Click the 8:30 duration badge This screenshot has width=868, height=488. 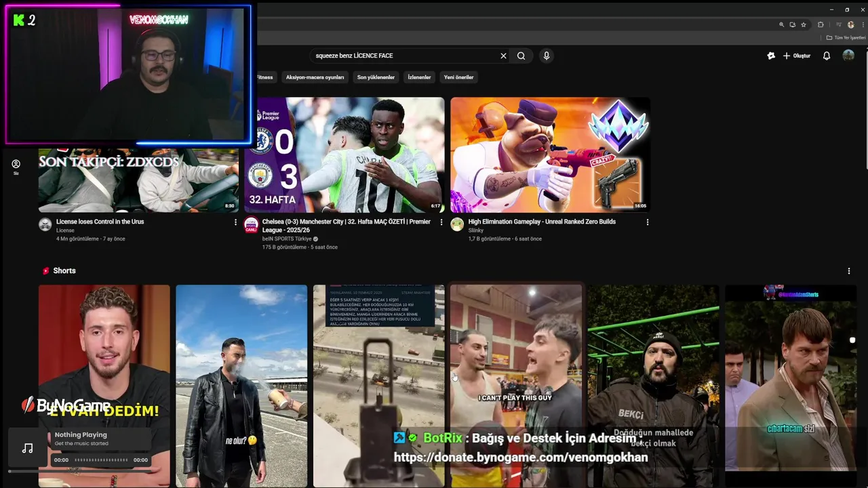pos(229,206)
